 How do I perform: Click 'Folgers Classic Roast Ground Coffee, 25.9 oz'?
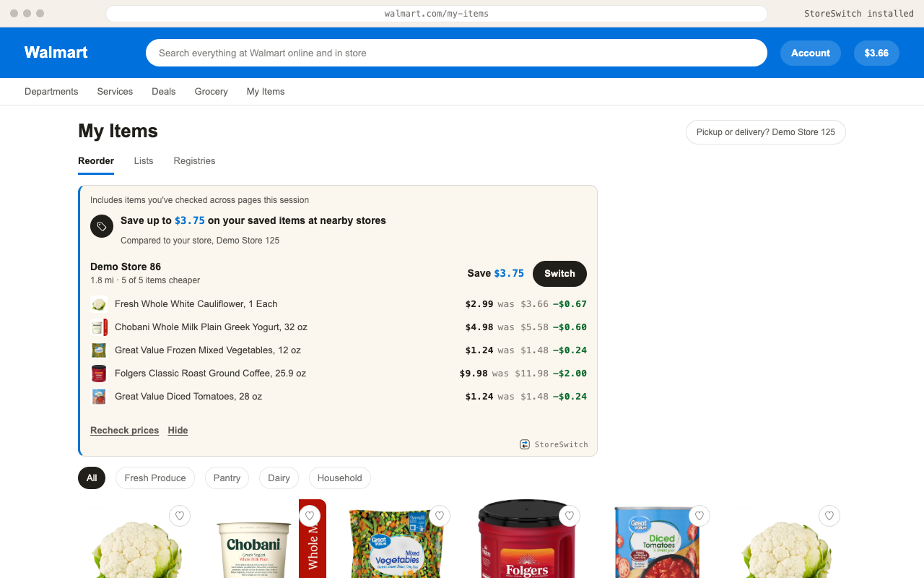point(210,374)
